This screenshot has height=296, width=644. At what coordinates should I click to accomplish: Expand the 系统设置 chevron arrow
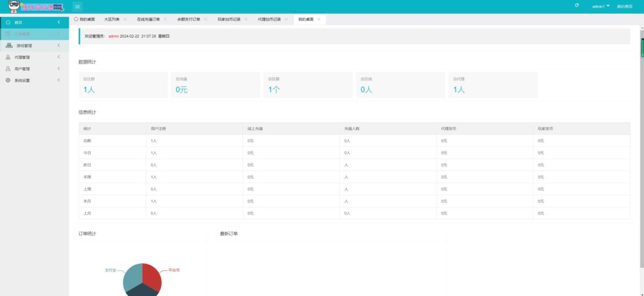pos(58,80)
